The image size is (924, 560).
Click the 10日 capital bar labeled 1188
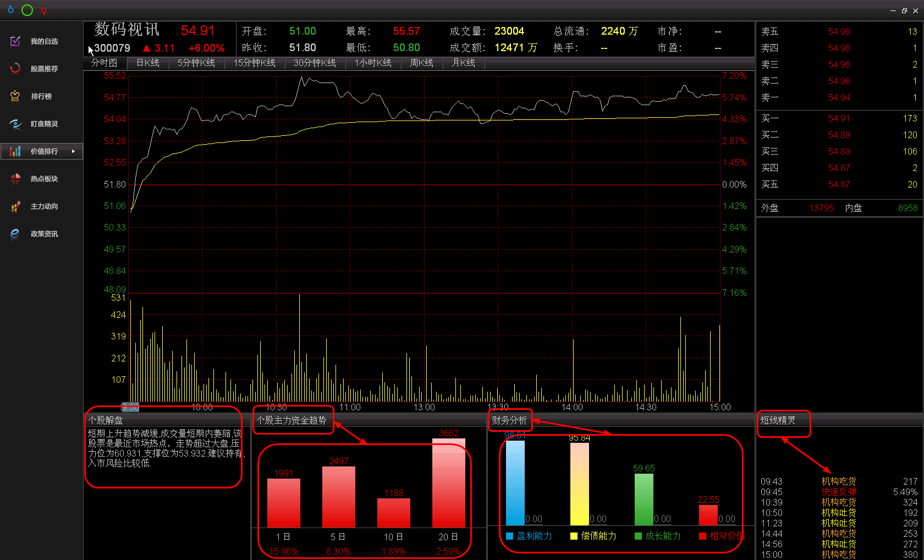[394, 513]
